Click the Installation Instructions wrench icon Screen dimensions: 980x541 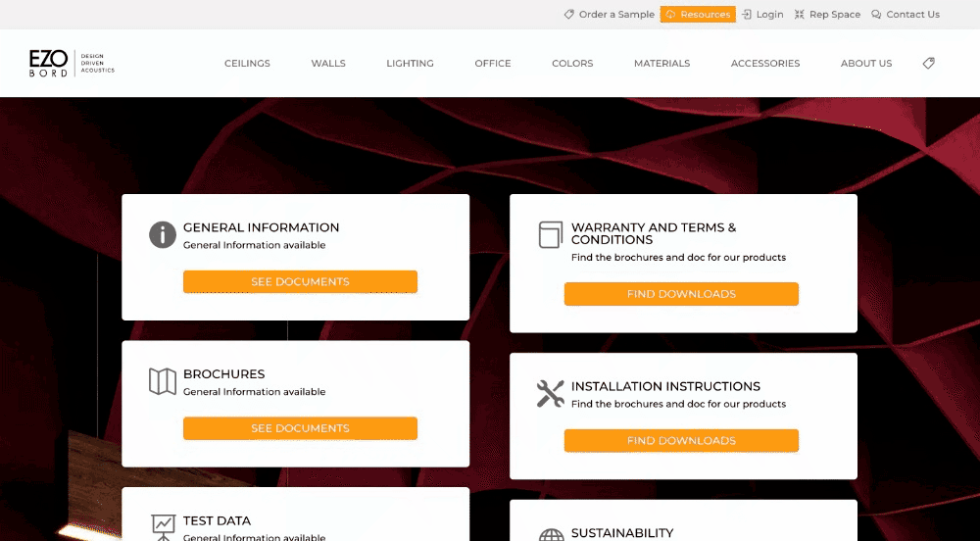[551, 394]
